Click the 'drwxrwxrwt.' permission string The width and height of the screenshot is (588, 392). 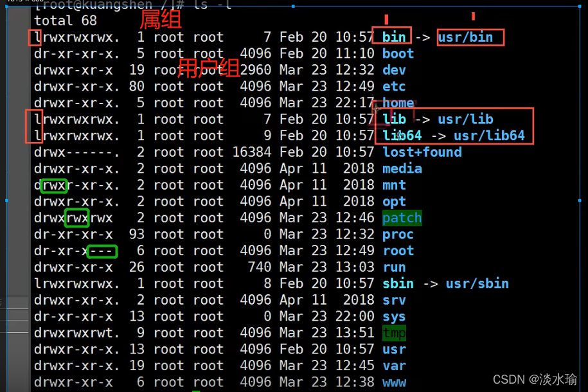77,333
